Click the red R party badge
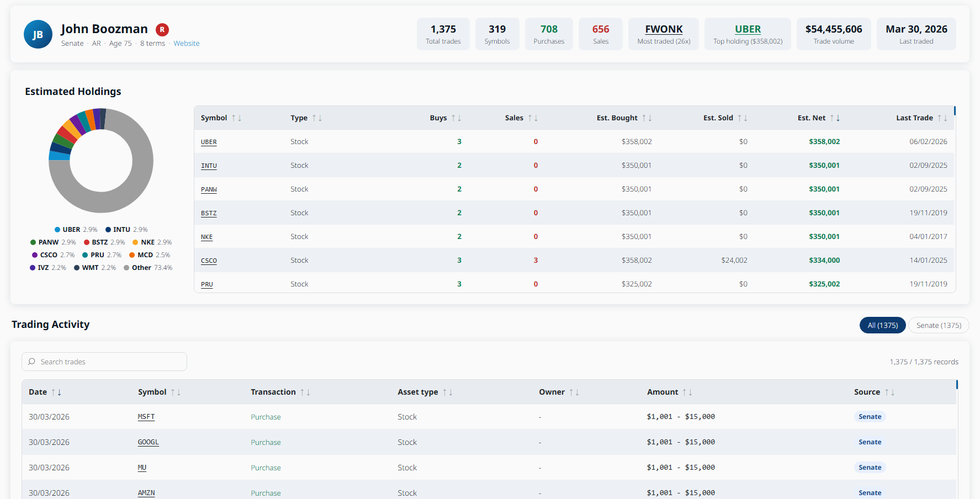Viewport: 980px width, 499px height. click(x=162, y=30)
